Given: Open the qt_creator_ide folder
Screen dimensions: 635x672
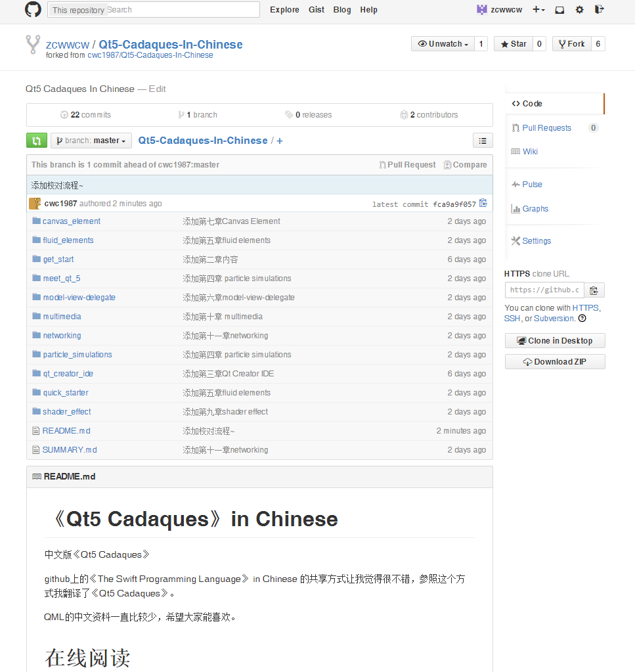Looking at the screenshot, I should tap(68, 374).
